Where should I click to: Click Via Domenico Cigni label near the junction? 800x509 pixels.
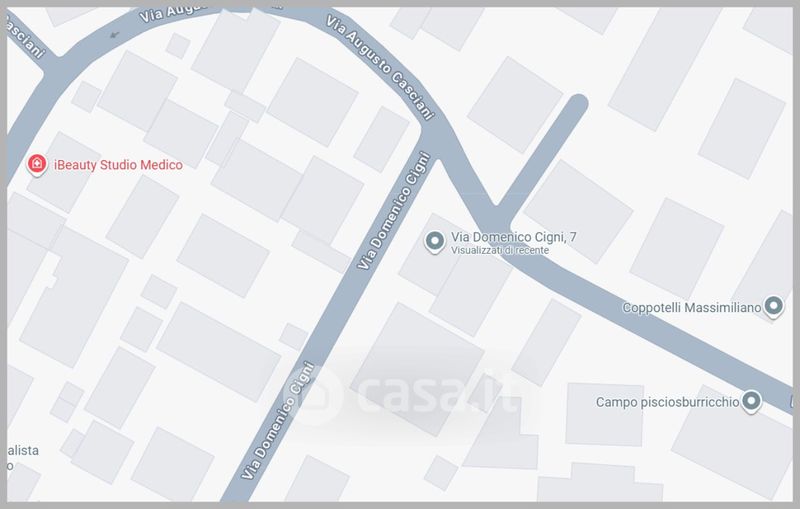(394, 210)
